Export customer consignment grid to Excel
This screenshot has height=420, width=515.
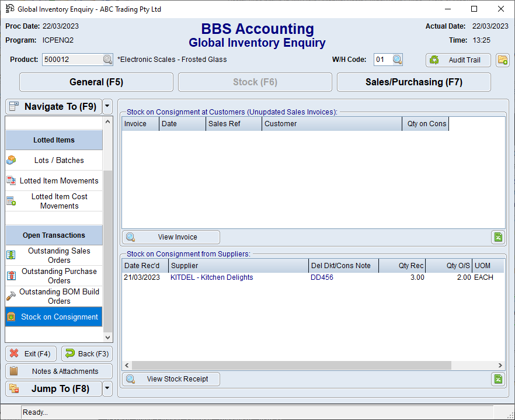(497, 237)
